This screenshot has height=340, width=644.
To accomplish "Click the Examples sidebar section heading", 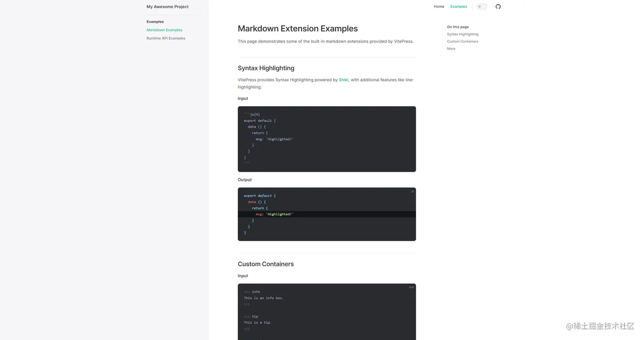I will click(155, 22).
